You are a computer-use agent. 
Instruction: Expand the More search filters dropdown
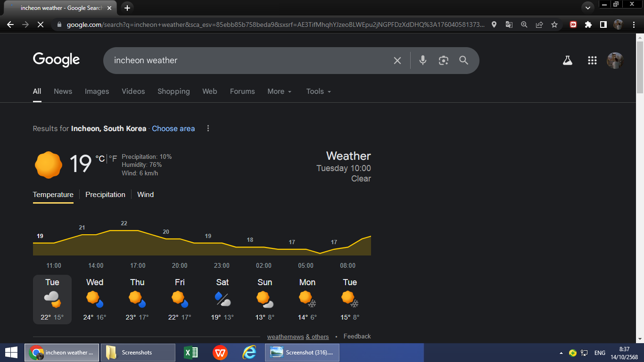coord(280,91)
